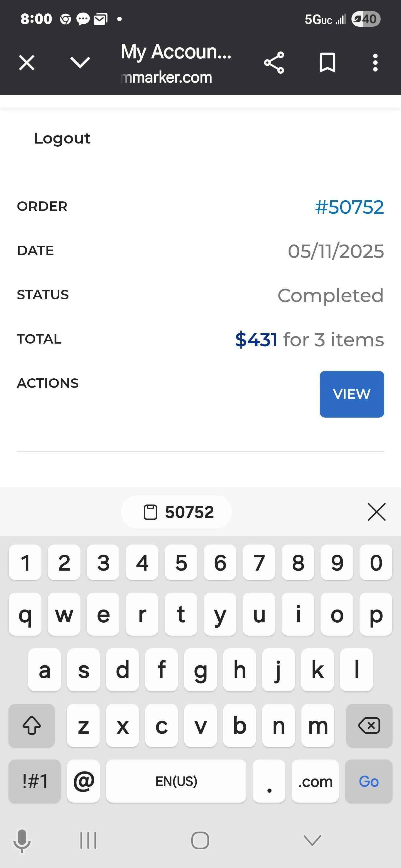This screenshot has height=868, width=401.
Task: Close the browser tab with X icon
Action: tap(27, 63)
